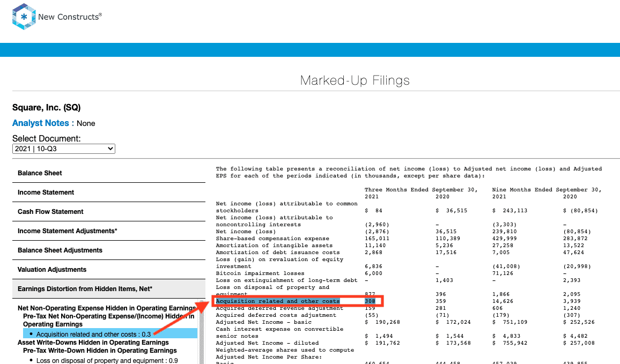This screenshot has height=364, width=620.
Task: Click the value 165,011 in the table
Action: tap(377, 239)
